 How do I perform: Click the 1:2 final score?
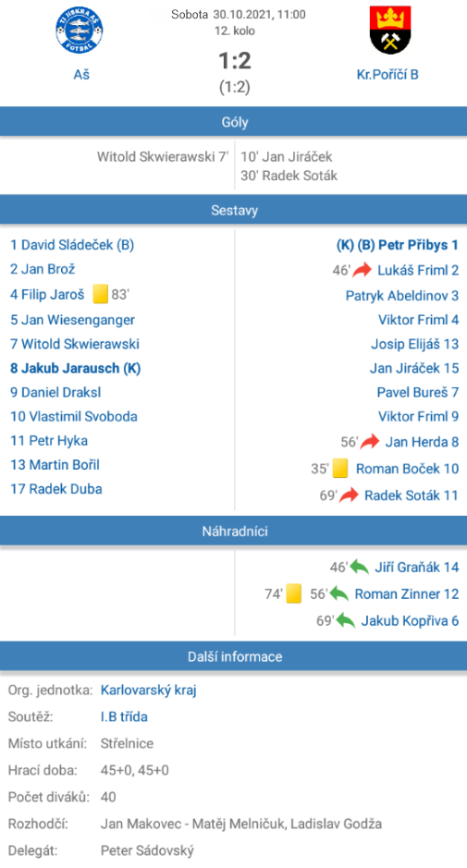(235, 61)
